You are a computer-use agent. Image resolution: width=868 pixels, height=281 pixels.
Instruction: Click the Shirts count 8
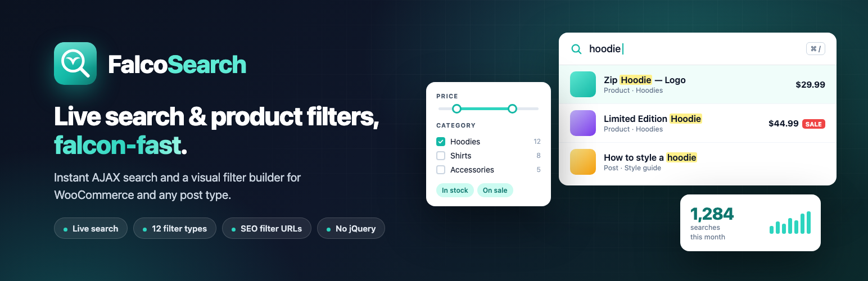(x=539, y=156)
